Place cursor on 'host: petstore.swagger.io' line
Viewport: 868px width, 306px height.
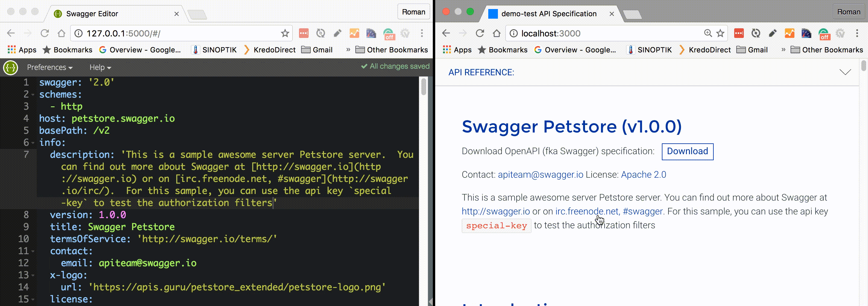point(107,119)
